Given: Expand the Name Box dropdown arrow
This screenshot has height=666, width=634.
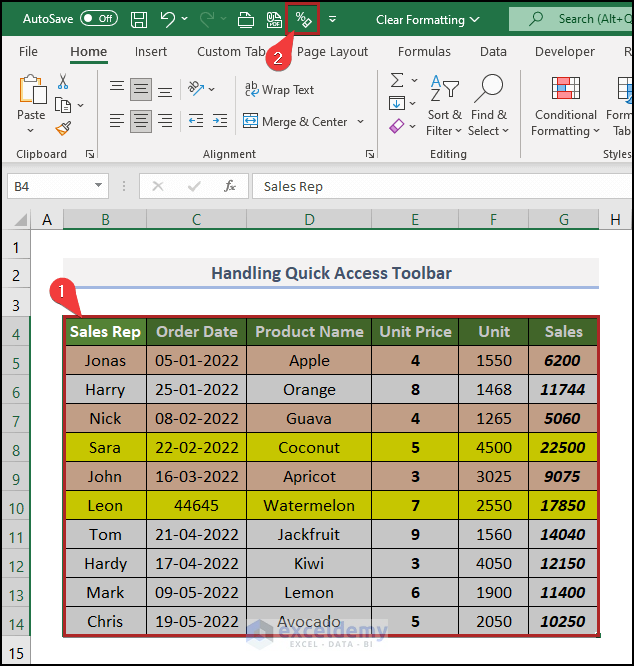Looking at the screenshot, I should (x=99, y=186).
